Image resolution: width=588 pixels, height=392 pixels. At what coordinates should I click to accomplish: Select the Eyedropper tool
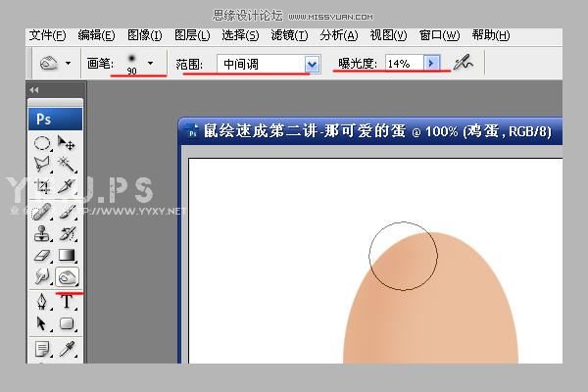tap(67, 349)
